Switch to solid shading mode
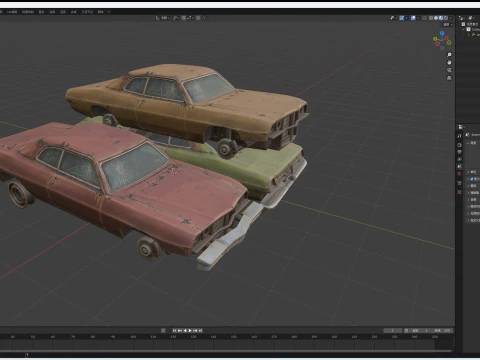The height and width of the screenshot is (360, 480). click(436, 18)
